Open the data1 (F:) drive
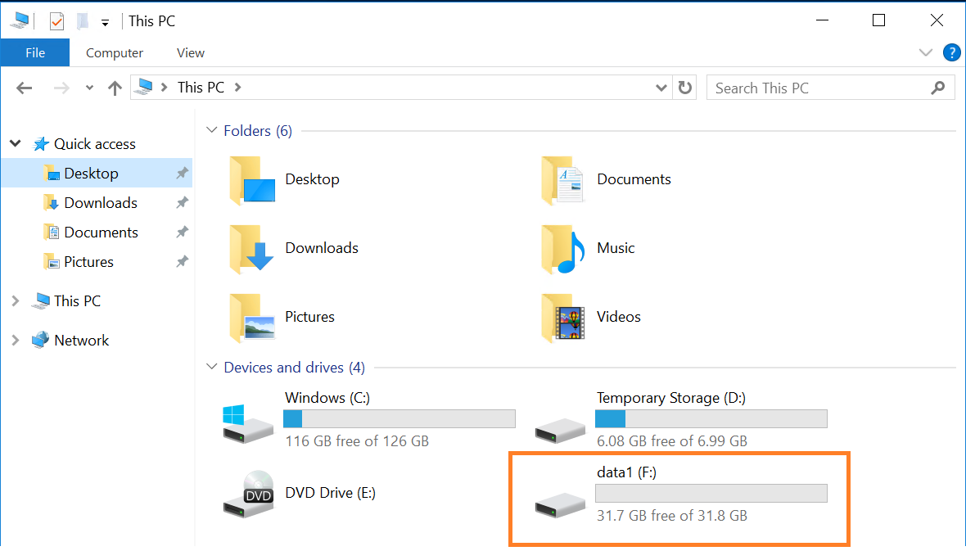 coord(560,501)
